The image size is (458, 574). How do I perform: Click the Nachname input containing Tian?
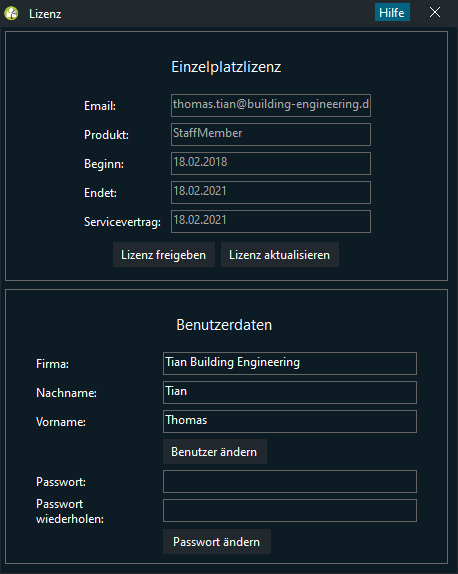[290, 392]
